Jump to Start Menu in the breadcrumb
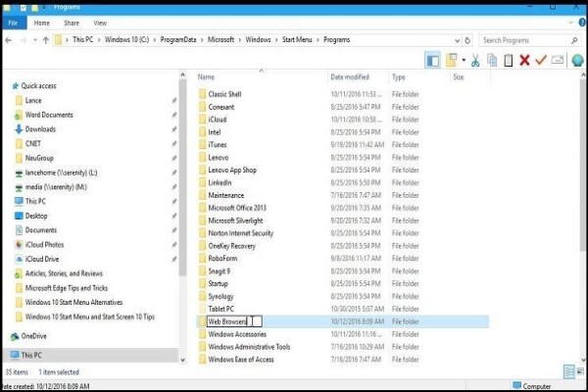The width and height of the screenshot is (588, 392). click(297, 39)
